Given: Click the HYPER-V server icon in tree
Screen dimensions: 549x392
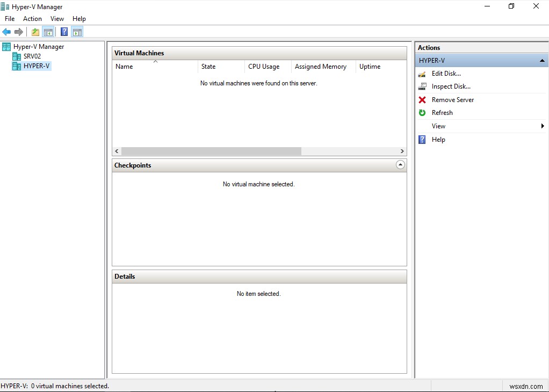Looking at the screenshot, I should (17, 66).
